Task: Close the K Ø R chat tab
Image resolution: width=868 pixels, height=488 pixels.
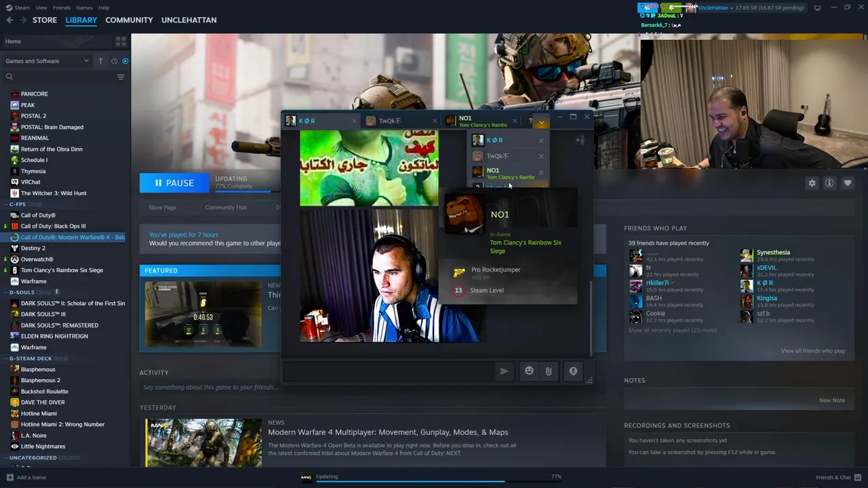Action: click(354, 121)
